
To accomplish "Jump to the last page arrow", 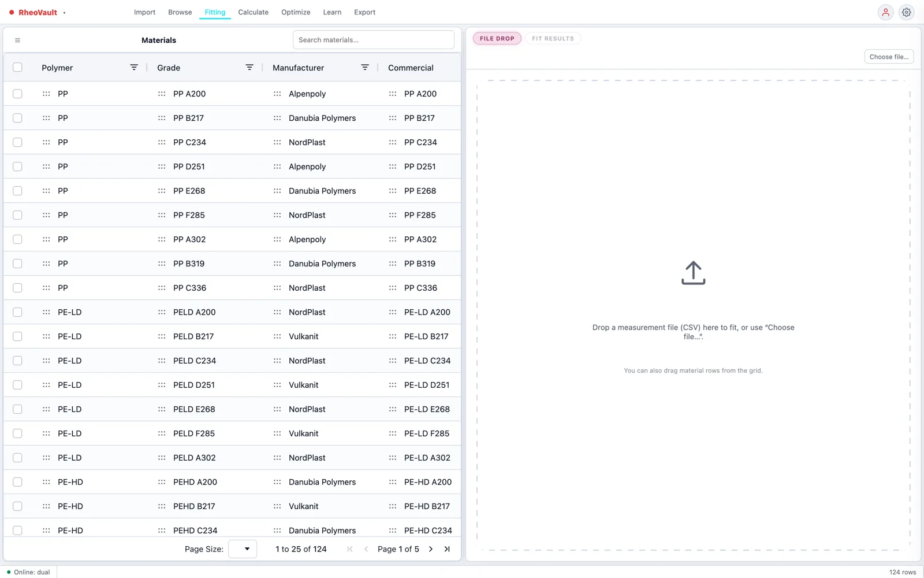I will 447,549.
